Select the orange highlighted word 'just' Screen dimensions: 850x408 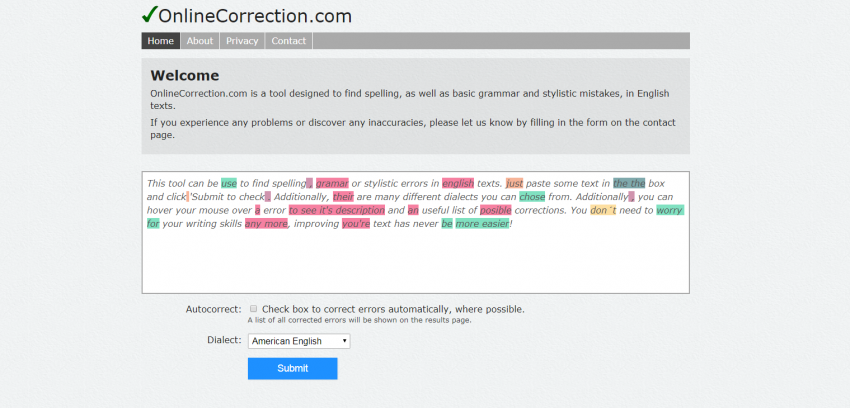514,183
